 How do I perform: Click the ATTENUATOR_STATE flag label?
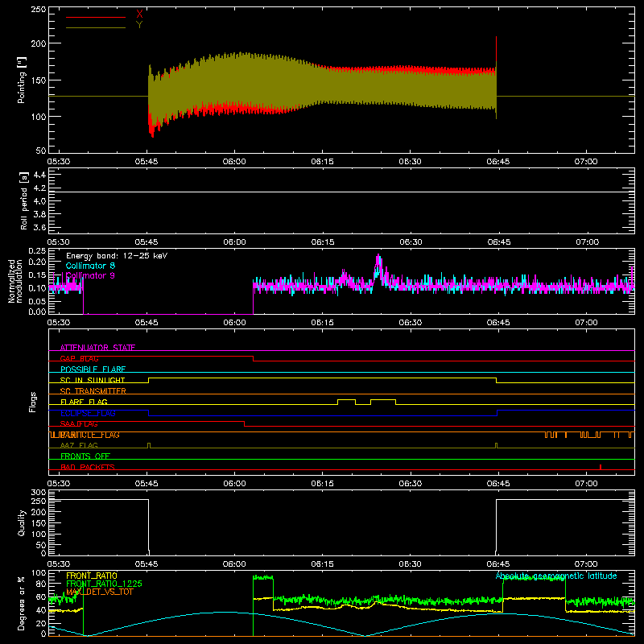pos(97,348)
